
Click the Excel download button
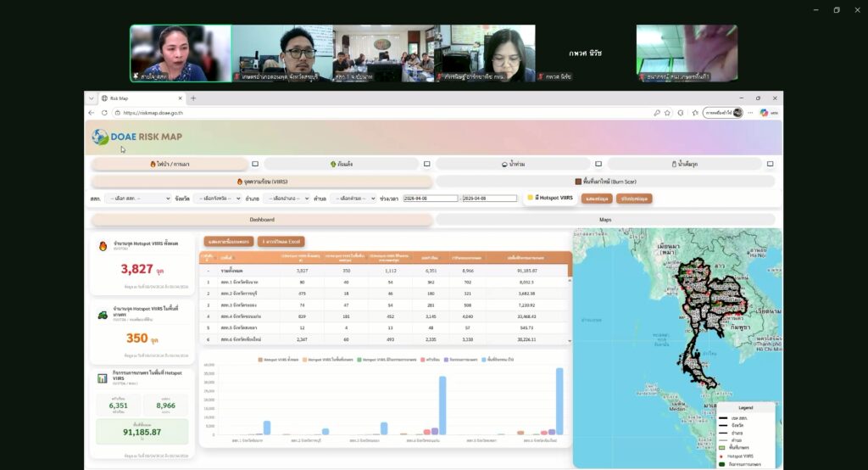[x=281, y=242]
